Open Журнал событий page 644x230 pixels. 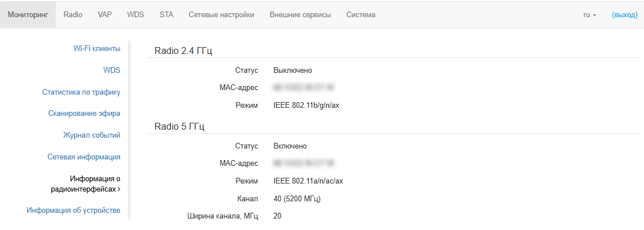[91, 135]
